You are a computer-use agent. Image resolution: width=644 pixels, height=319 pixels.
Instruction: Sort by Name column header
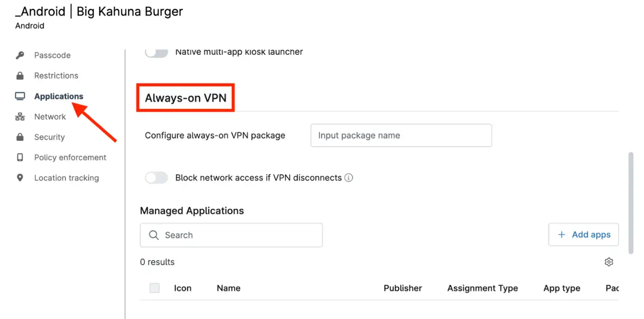(229, 288)
